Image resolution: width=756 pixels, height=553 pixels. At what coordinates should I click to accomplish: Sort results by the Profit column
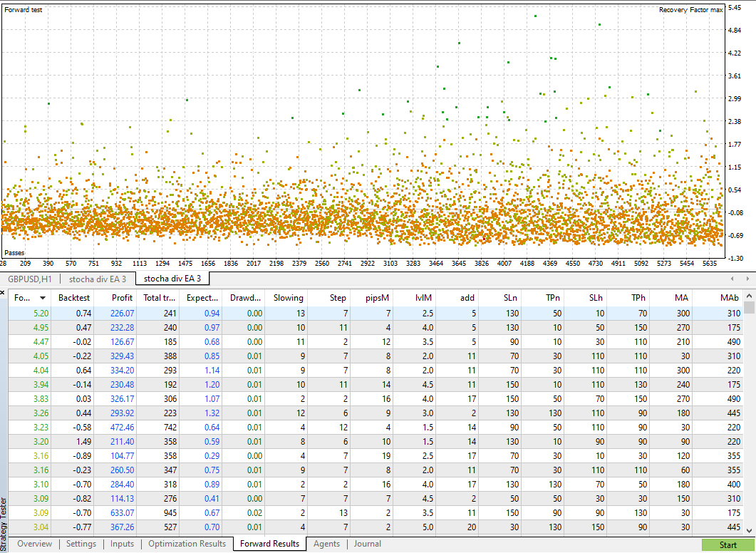pos(122,298)
